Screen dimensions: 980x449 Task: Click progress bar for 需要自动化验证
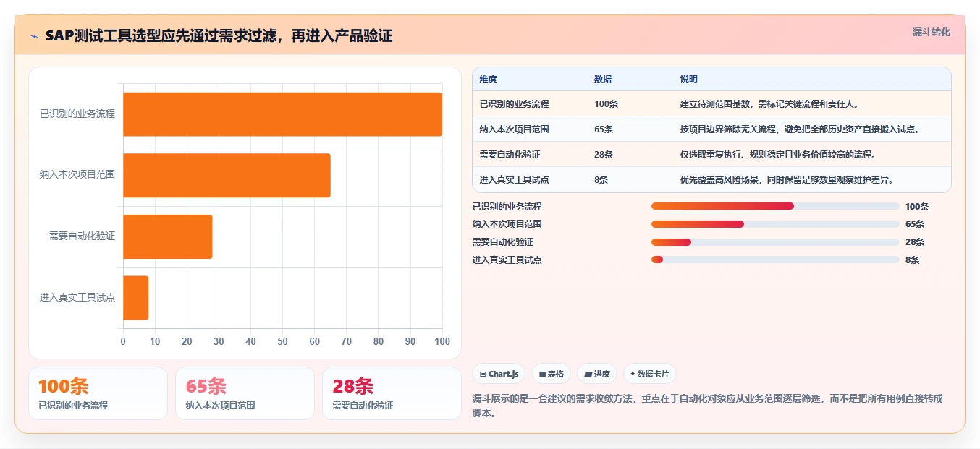point(775,242)
